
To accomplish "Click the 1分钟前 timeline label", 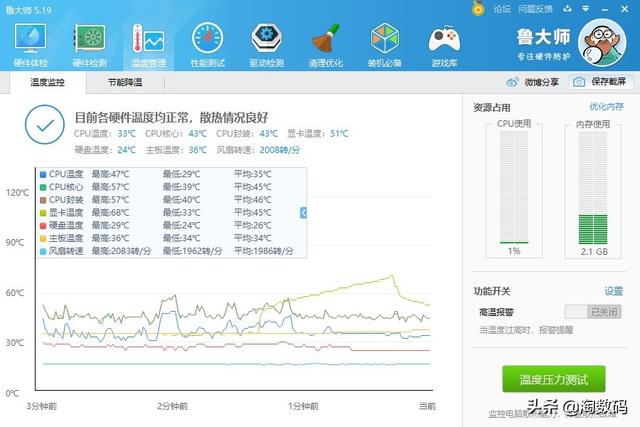I will (303, 406).
